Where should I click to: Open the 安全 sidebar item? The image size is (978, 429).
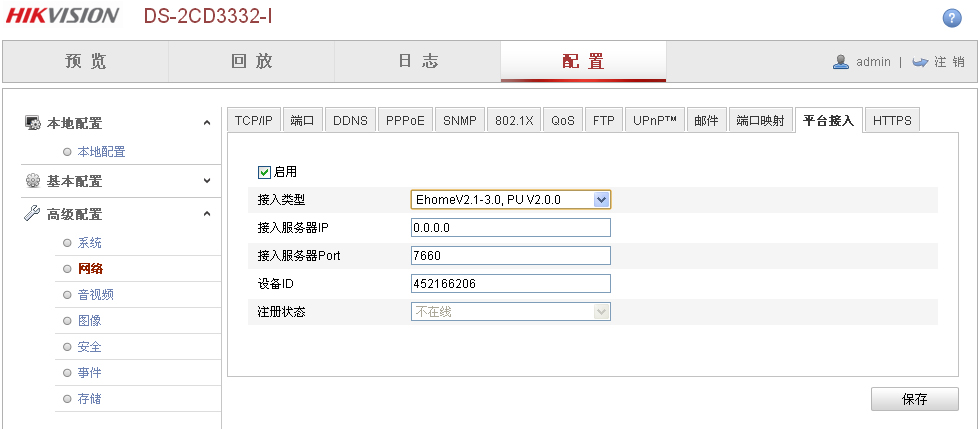(89, 347)
